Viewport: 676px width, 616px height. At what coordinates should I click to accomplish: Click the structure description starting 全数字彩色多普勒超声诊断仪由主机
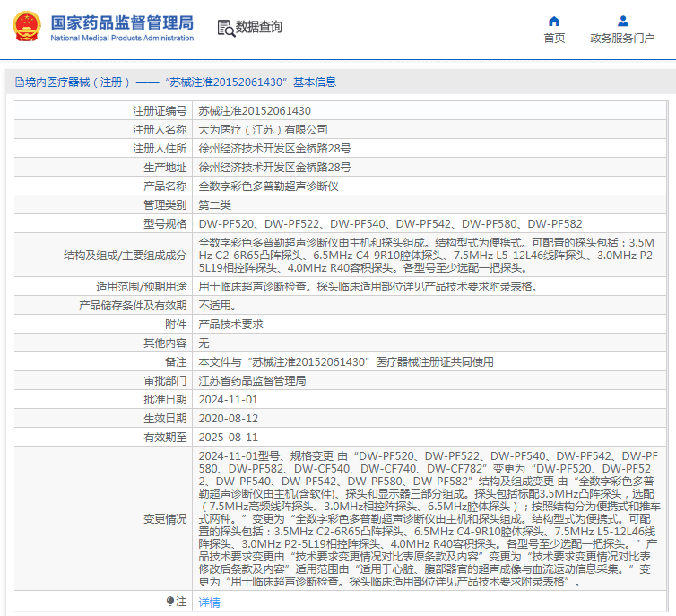coord(428,256)
